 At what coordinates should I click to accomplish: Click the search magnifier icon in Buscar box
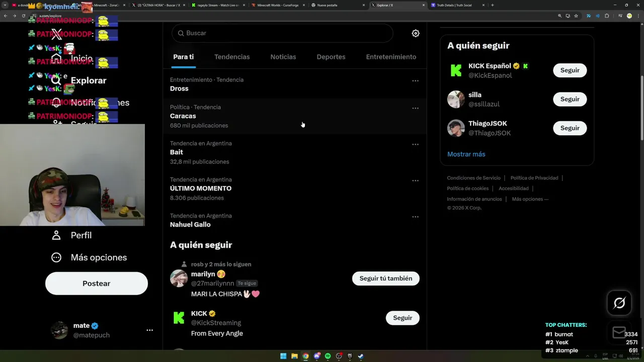(x=181, y=33)
